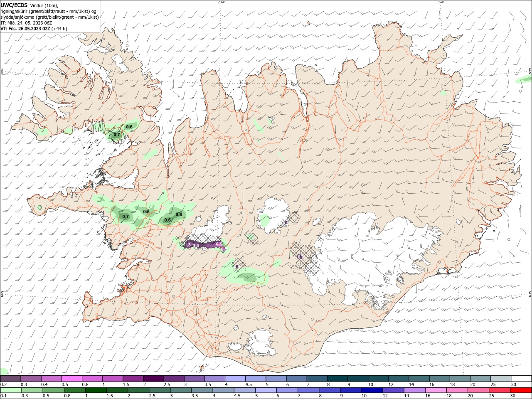
Task: Click the dark purple snow band south of Langjökull
Action: click(205, 244)
